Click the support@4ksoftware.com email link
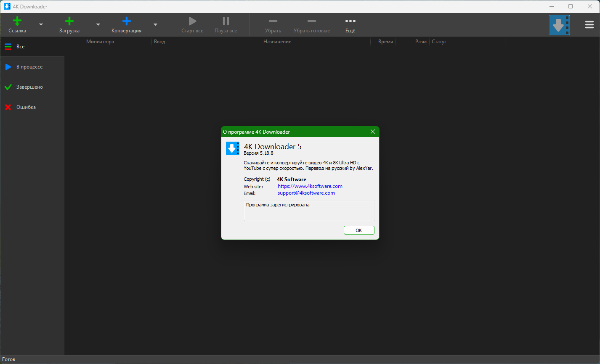This screenshot has height=364, width=600. point(306,193)
